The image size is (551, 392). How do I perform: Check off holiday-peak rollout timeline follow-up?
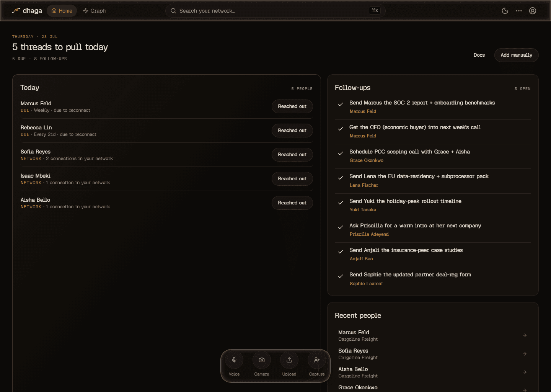click(341, 203)
